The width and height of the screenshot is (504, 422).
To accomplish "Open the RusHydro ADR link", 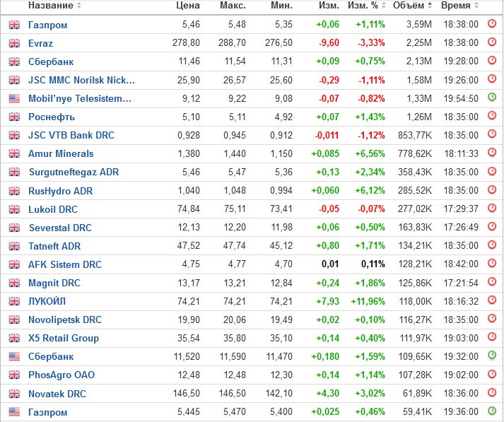I will (x=60, y=192).
